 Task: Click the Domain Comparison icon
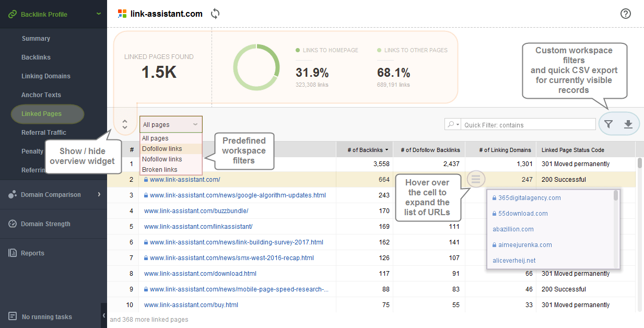(13, 194)
